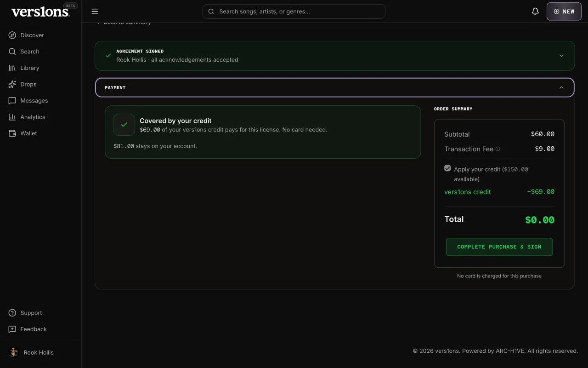The image size is (588, 368).
Task: Collapse the Payment section chevron
Action: 561,87
